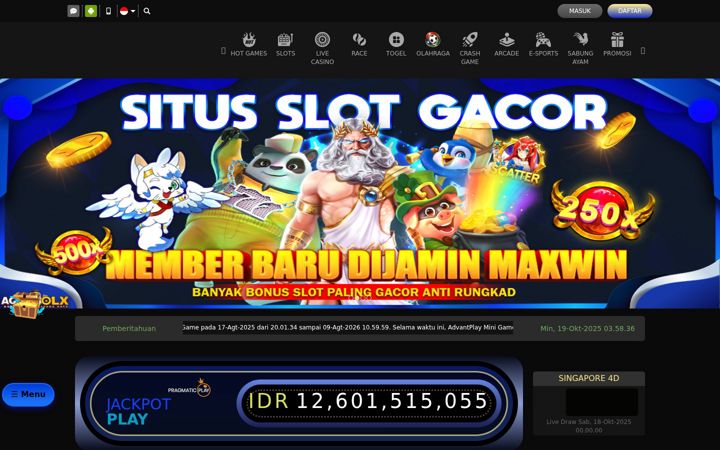Click the Situs Slot Gacor banner
Screen dimensions: 720x450
(x=360, y=193)
